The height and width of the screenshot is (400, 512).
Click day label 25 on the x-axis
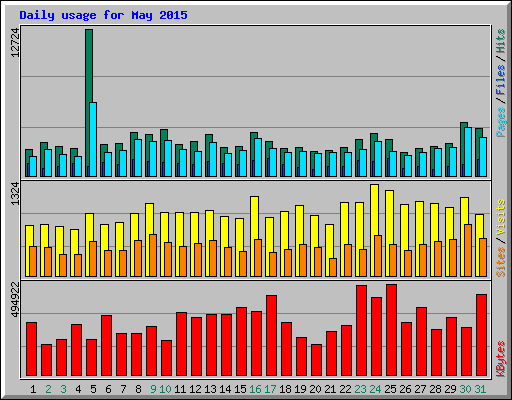[390, 389]
